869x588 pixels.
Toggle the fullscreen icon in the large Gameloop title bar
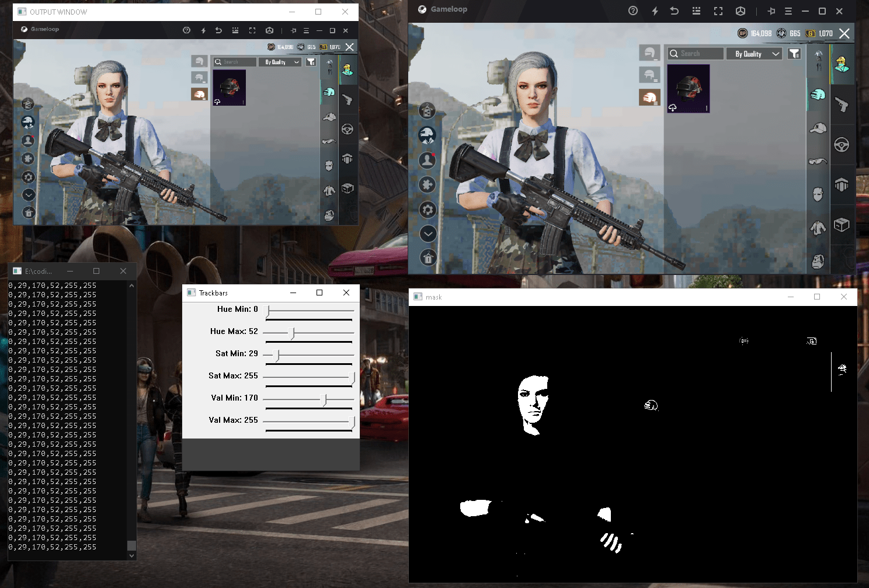718,11
